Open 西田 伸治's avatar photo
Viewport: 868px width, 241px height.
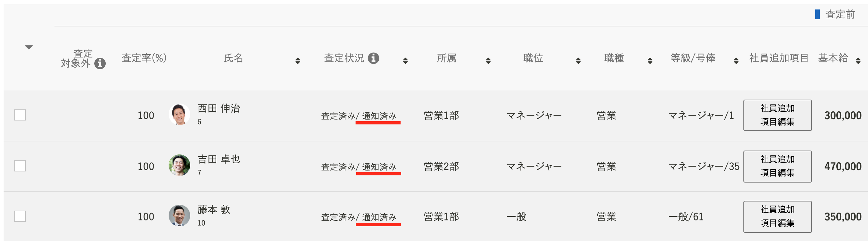tap(179, 114)
